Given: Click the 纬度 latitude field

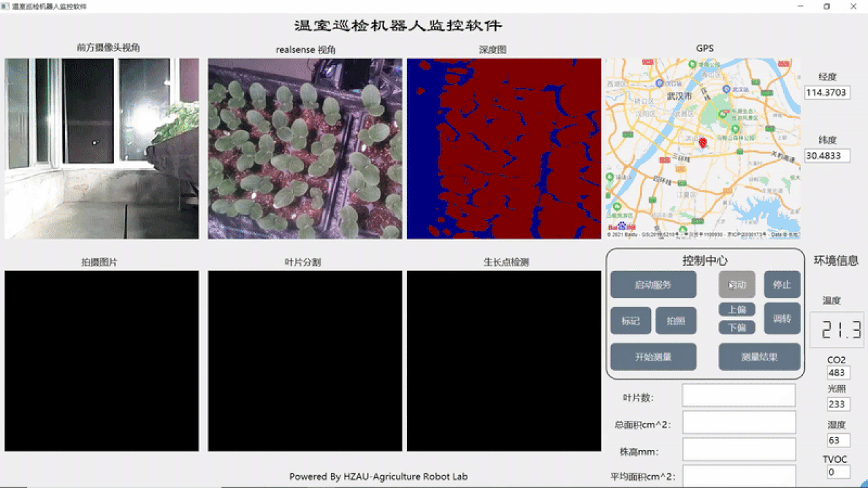Looking at the screenshot, I should point(827,155).
